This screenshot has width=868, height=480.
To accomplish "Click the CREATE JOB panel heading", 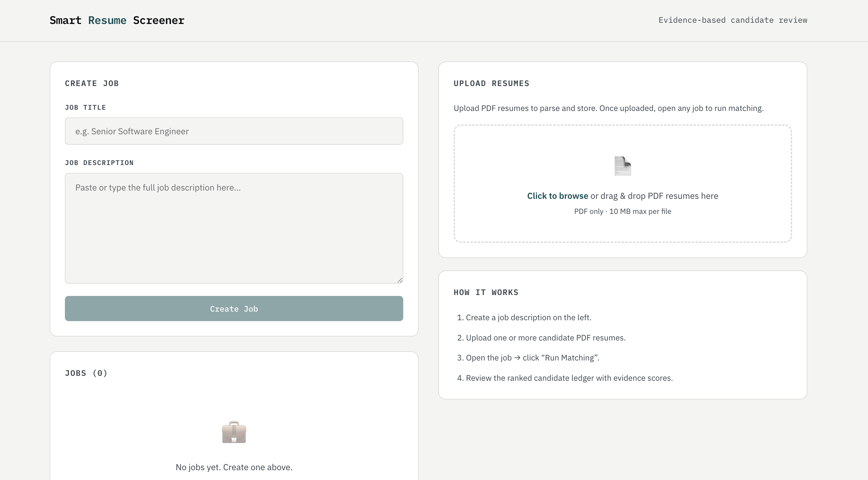I will point(92,84).
